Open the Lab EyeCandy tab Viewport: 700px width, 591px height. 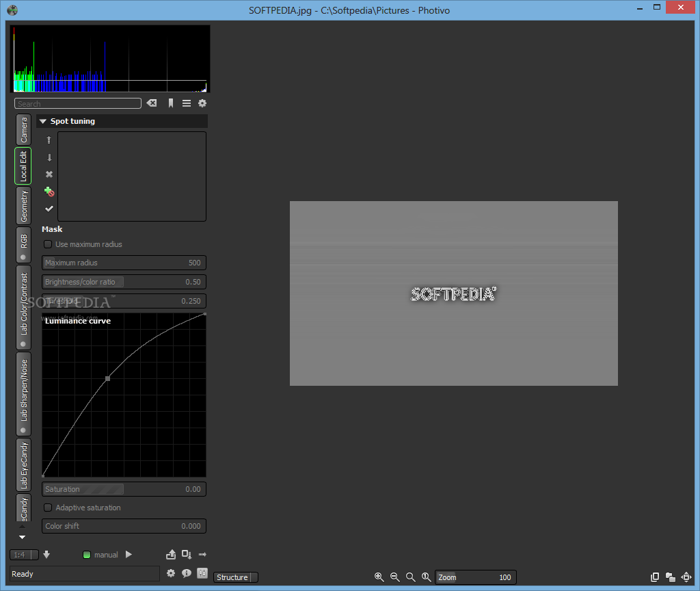[x=24, y=464]
